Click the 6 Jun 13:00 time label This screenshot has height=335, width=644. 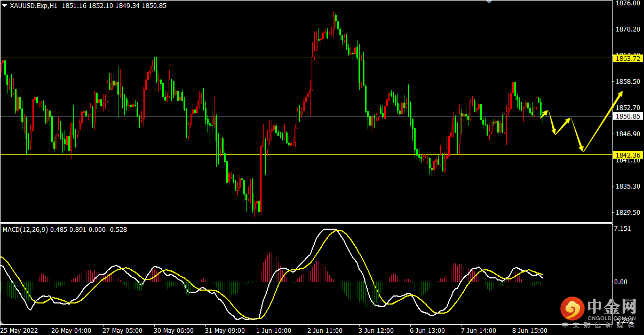point(427,331)
